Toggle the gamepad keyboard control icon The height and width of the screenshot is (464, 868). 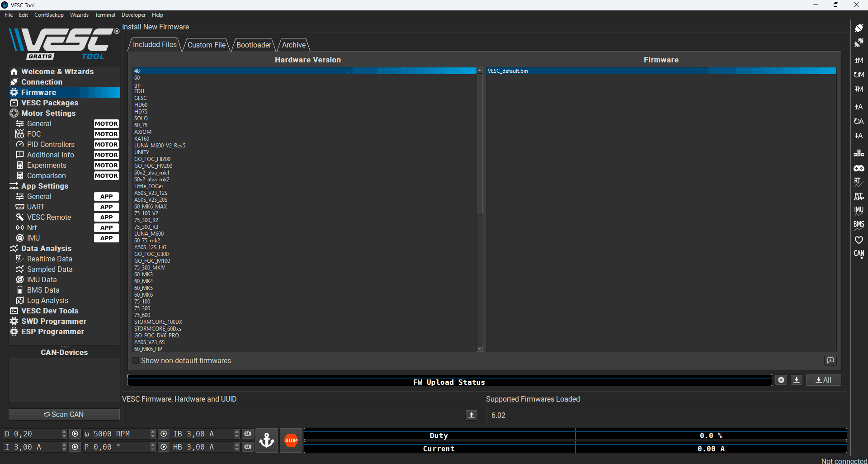coord(859,168)
